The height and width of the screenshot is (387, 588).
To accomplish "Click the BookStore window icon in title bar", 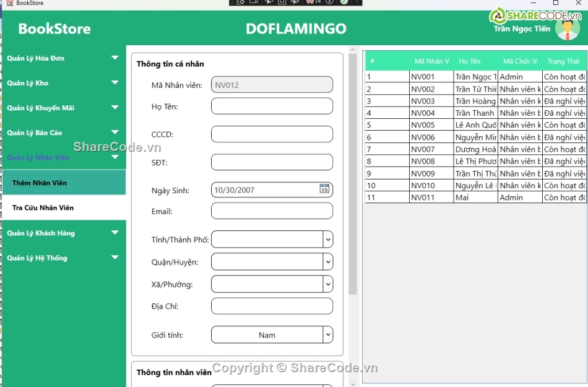I will 9,3.
